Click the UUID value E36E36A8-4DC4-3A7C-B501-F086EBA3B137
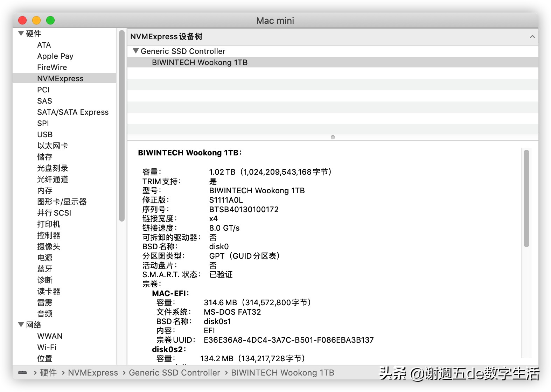 (x=289, y=340)
